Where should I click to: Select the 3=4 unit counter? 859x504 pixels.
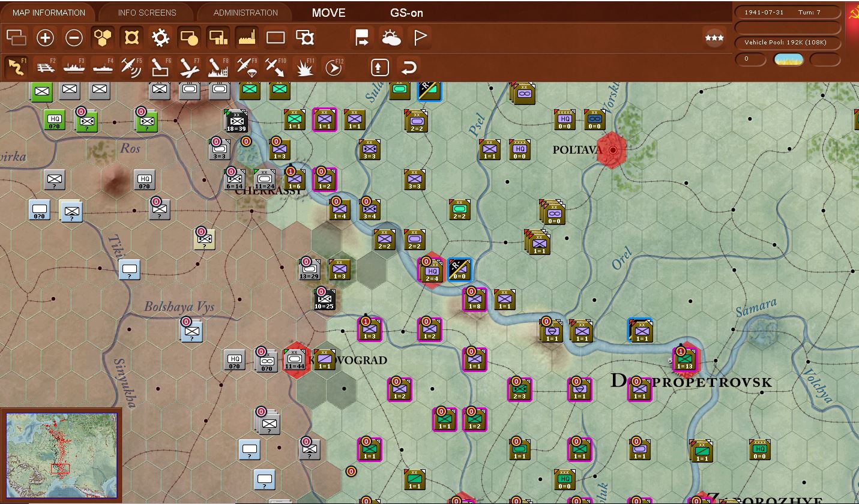tap(369, 210)
